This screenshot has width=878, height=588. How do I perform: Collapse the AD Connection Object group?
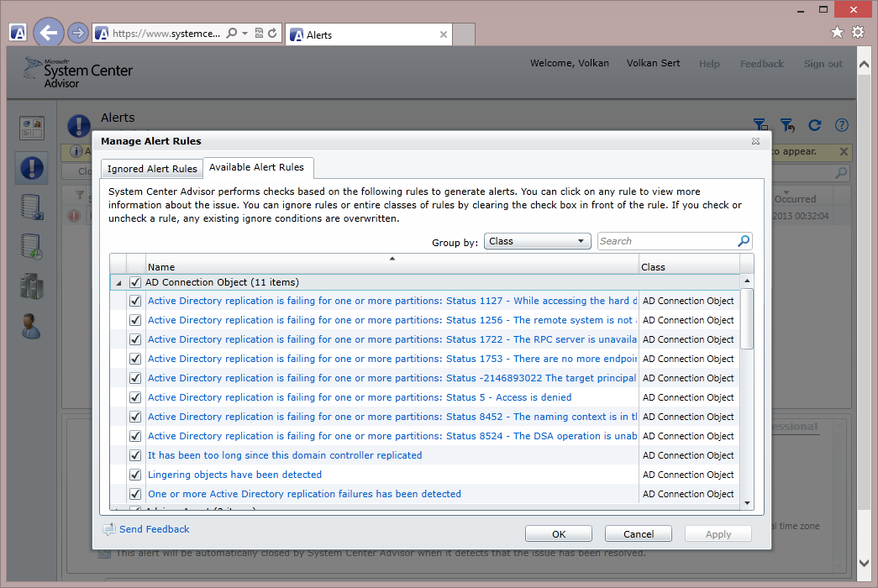coord(118,283)
